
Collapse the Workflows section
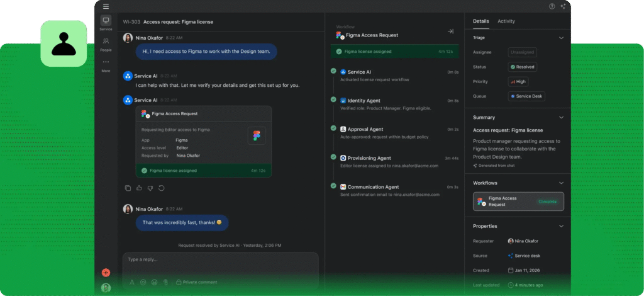pos(561,183)
